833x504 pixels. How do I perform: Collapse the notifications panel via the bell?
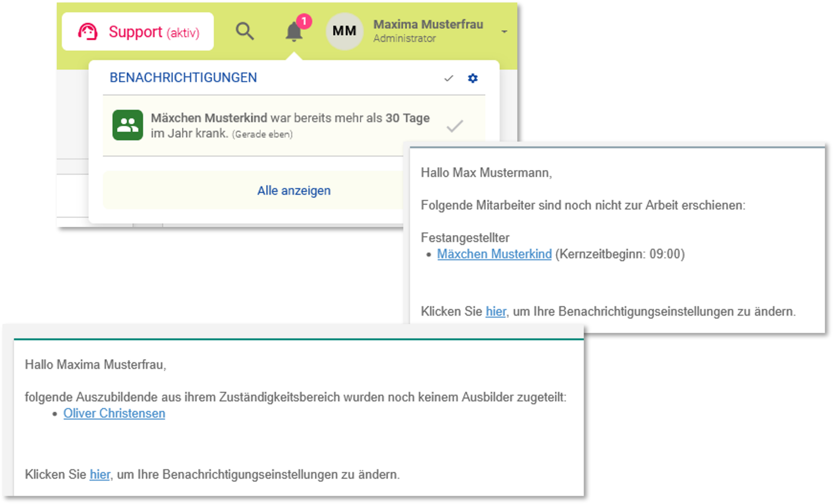click(x=293, y=33)
